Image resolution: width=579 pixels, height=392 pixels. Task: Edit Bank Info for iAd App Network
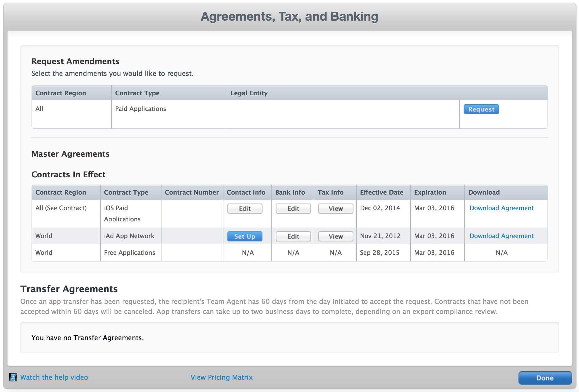(293, 236)
